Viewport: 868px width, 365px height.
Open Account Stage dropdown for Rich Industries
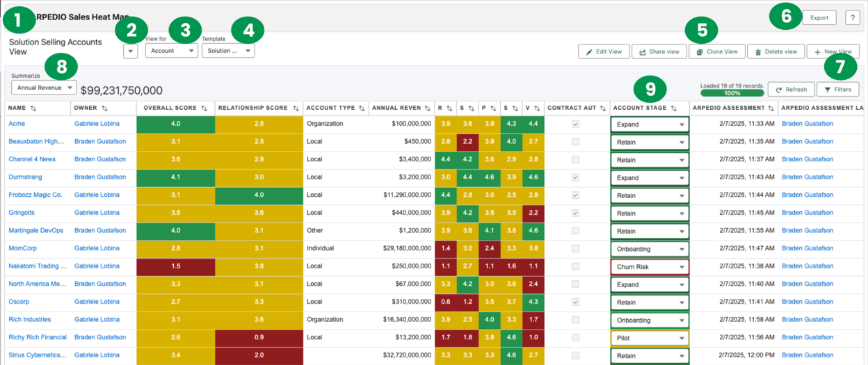[650, 320]
